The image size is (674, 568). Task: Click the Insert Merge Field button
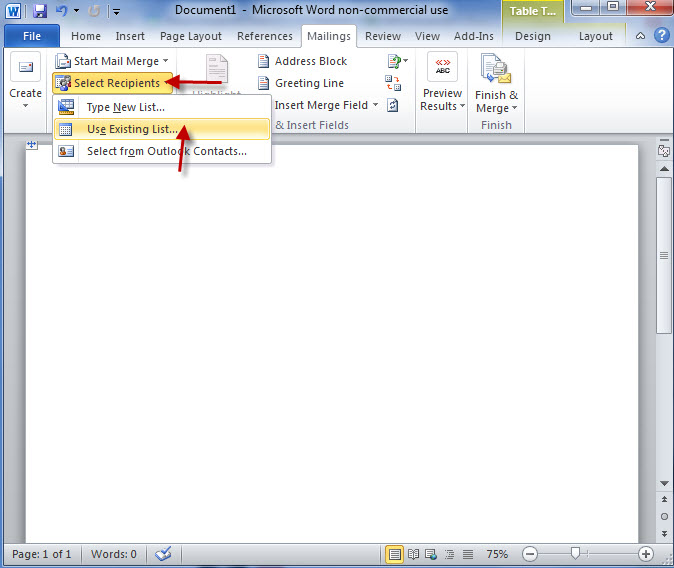click(x=322, y=105)
